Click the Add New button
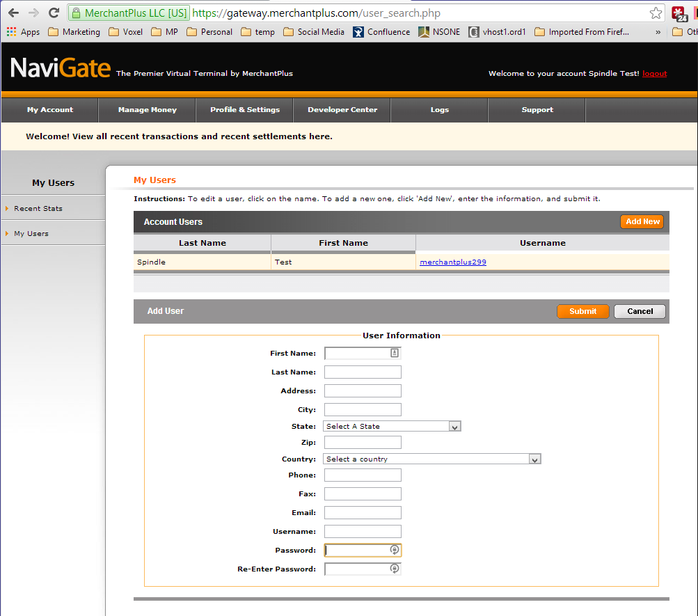Screen dimensions: 698x616 click(x=642, y=221)
